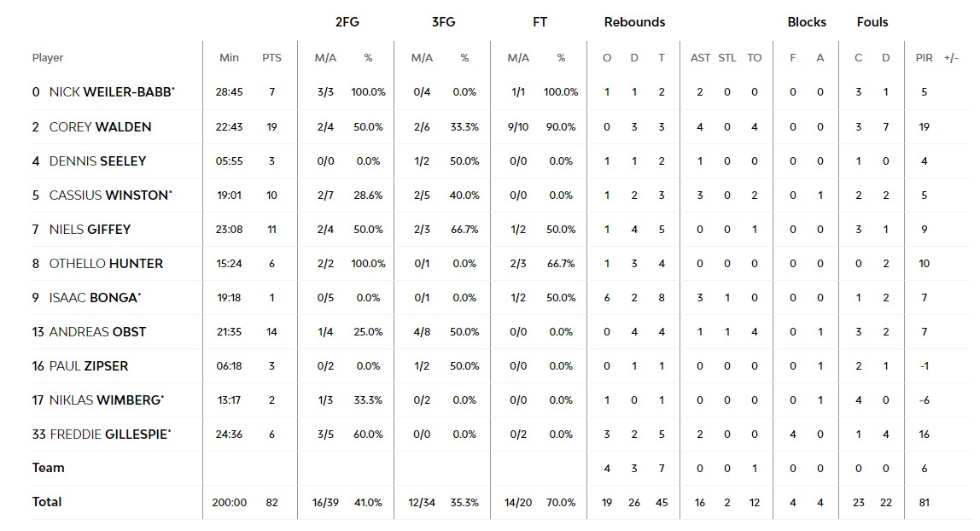Click the Player column header
This screenshot has height=531, width=980.
tap(48, 58)
